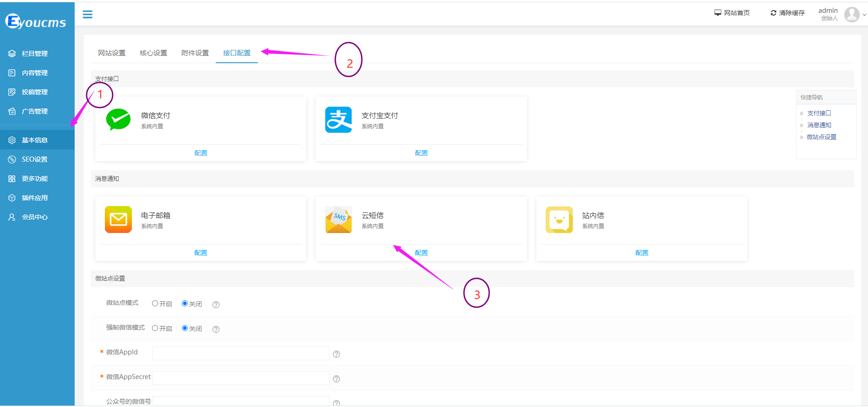This screenshot has height=407, width=868.
Task: Click 配置 under 支付宝支付
Action: tap(421, 153)
